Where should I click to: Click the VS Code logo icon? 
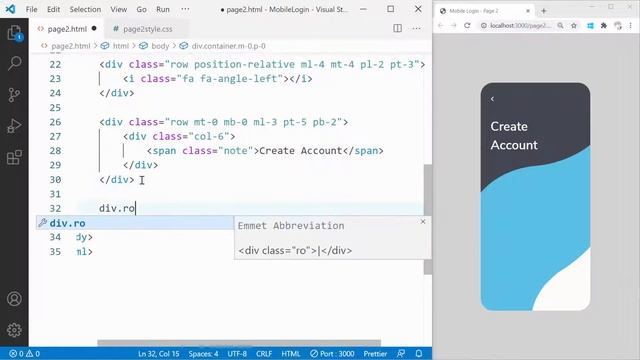click(x=10, y=9)
